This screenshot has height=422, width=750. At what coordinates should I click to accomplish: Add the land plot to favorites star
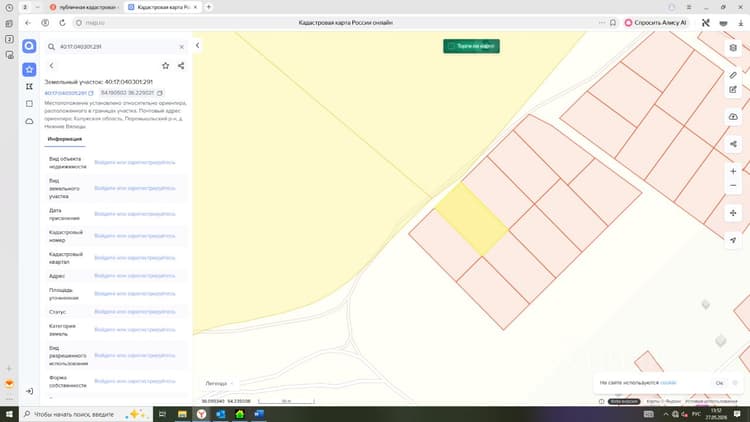point(165,66)
